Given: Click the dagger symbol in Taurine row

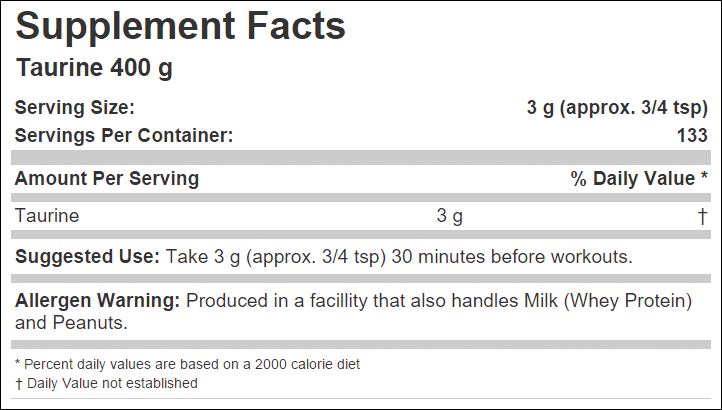Looking at the screenshot, I should (x=702, y=216).
